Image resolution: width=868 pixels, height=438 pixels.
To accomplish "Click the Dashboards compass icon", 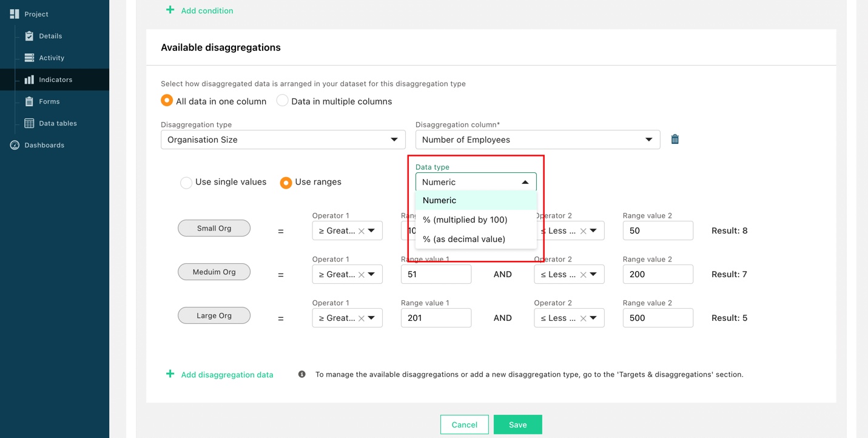I will 14,145.
